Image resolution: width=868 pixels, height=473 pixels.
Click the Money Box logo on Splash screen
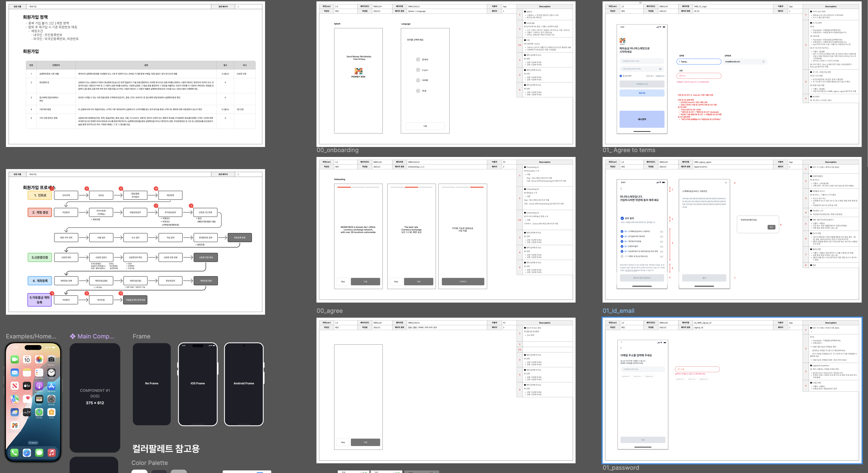coord(358,71)
